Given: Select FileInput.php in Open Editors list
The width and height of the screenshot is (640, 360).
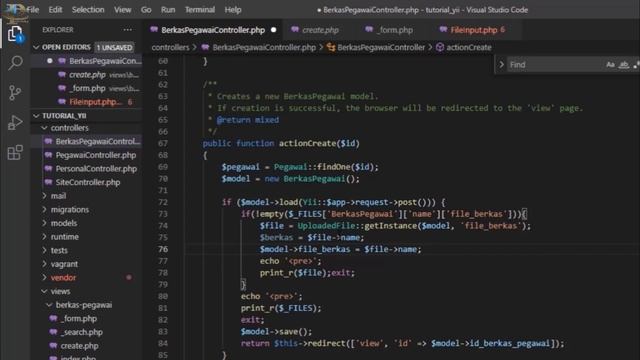Looking at the screenshot, I should (x=88, y=102).
